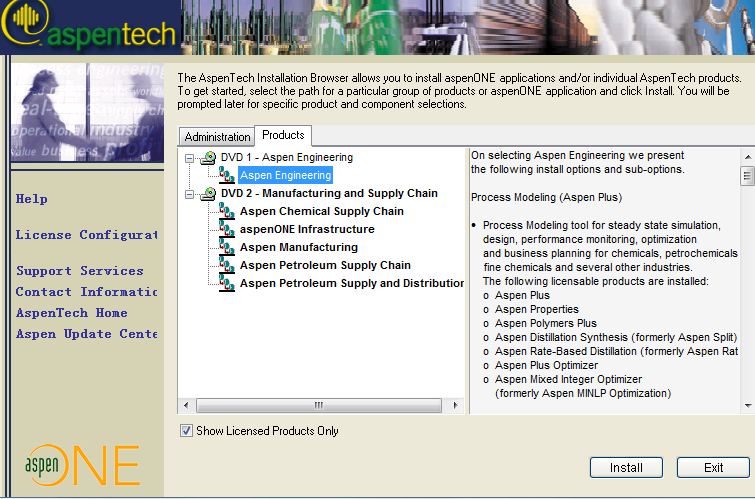
Task: Click the description pane scroll down arrow
Action: [747, 406]
